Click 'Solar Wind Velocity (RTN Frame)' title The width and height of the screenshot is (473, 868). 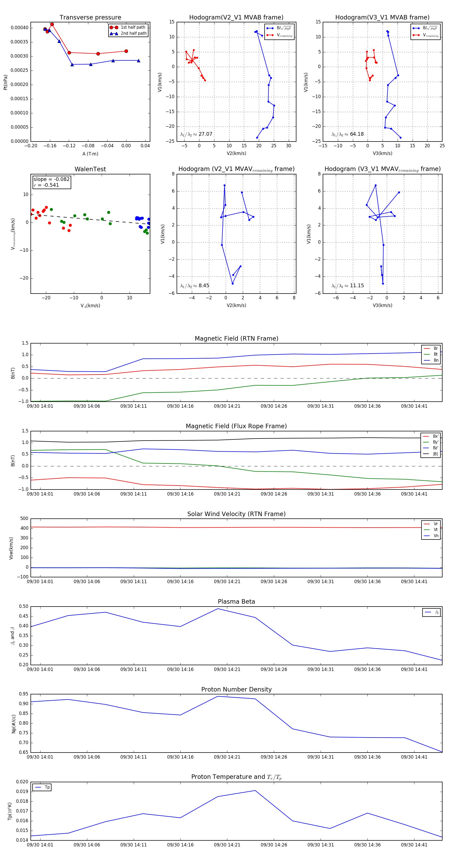[x=236, y=514]
